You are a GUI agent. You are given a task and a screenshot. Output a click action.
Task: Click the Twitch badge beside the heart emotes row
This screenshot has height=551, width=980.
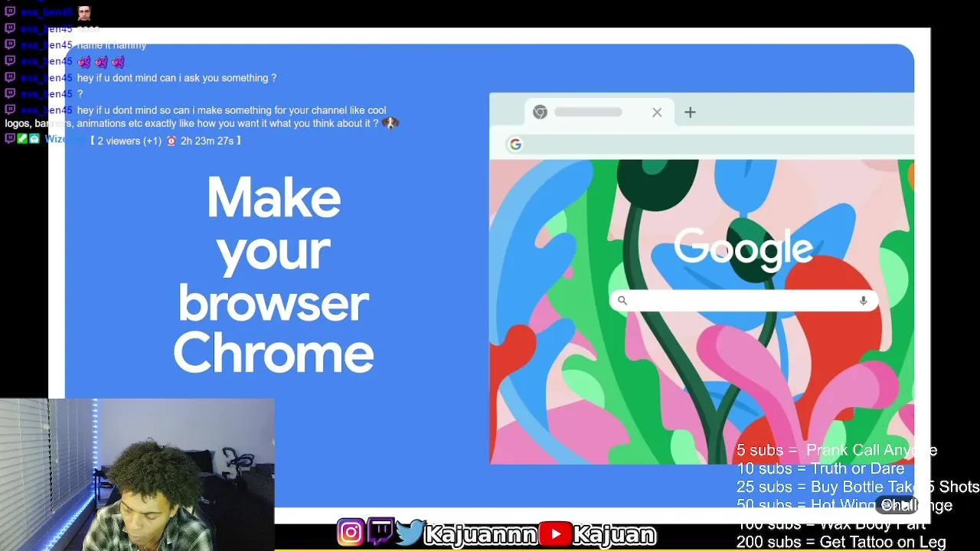[x=10, y=60]
